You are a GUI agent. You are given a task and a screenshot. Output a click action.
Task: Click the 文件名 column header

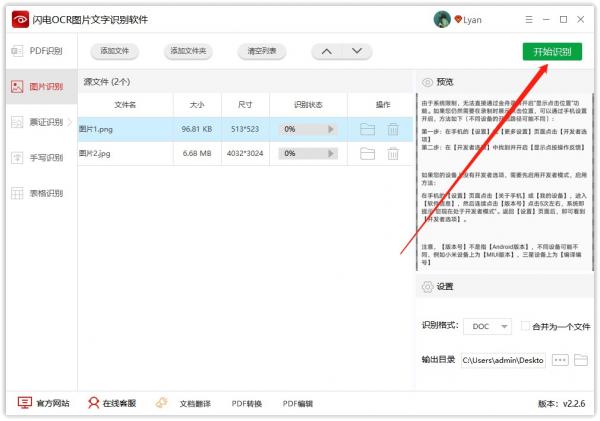coord(125,105)
